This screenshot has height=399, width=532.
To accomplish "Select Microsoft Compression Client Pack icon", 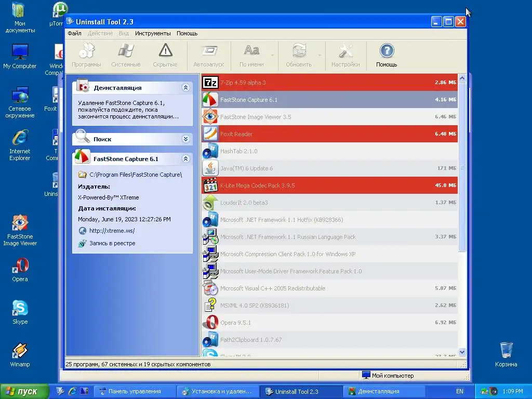I will pyautogui.click(x=210, y=254).
